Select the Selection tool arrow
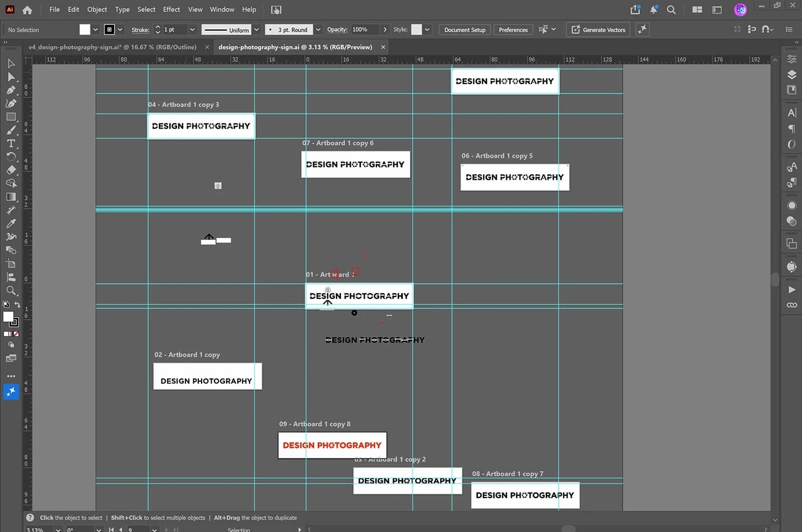 (x=11, y=63)
